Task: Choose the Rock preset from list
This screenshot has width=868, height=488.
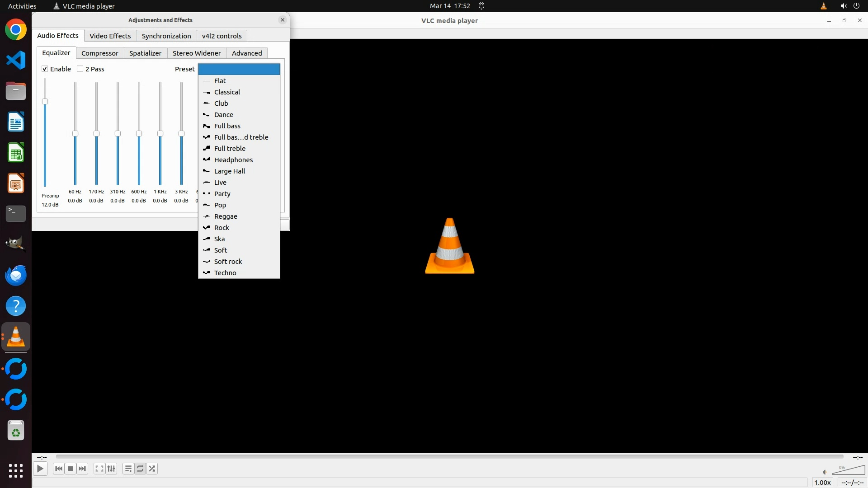Action: tap(222, 228)
